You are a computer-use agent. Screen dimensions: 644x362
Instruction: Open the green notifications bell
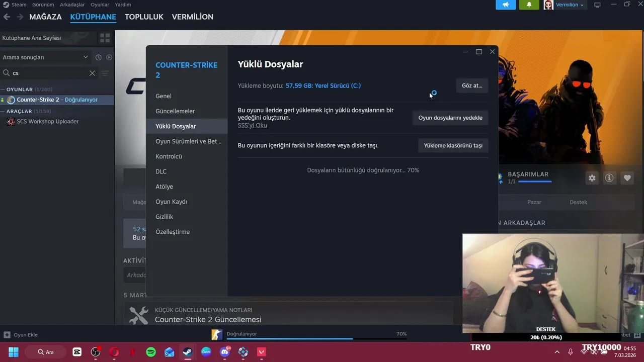point(529,5)
